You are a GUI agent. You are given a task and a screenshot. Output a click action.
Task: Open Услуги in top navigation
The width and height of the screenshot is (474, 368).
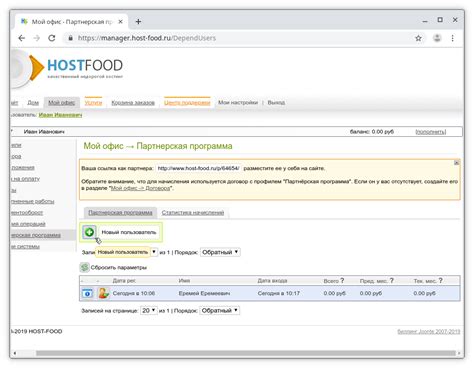[x=93, y=103]
